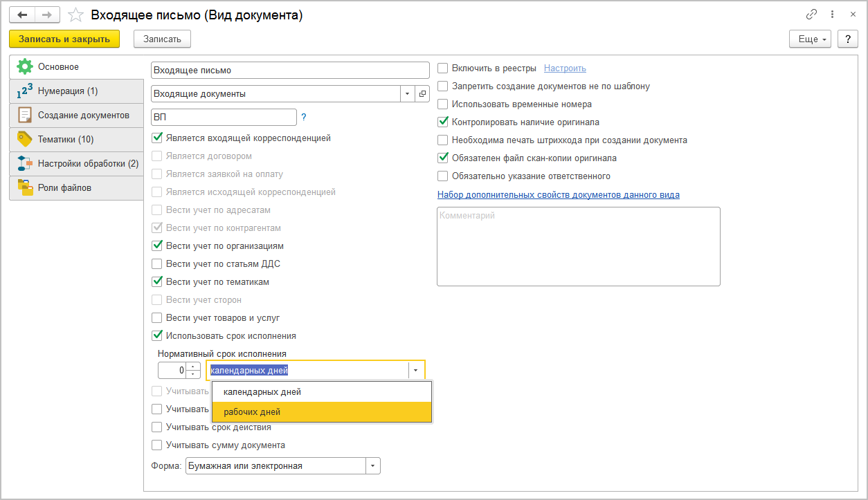Screen dimensions: 868x500
Task: Choose рабочих дней from dropdown list
Action: pyautogui.click(x=252, y=412)
